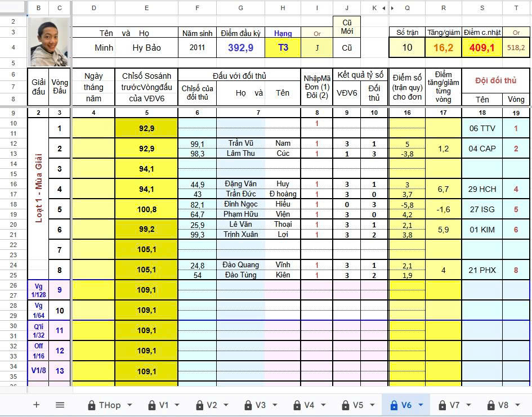Switch to the V2 sheet tab

click(212, 405)
